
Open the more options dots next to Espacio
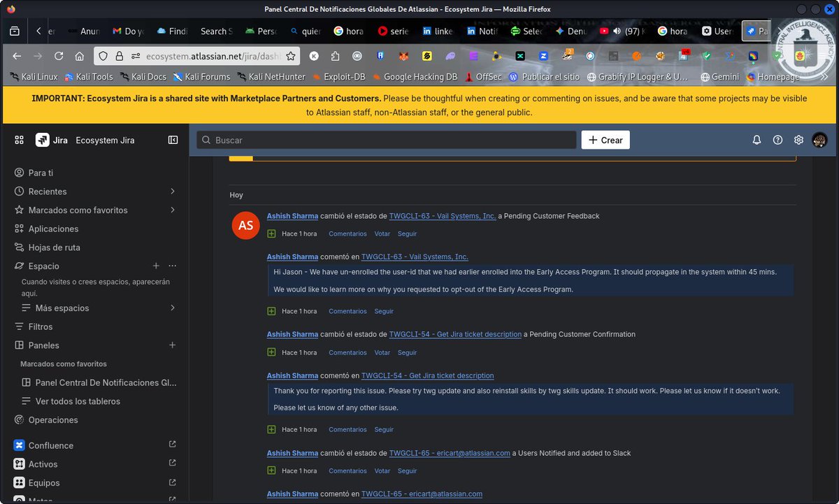(173, 266)
